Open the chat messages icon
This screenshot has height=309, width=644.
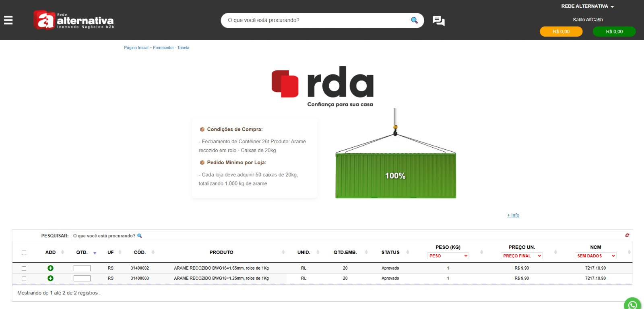[x=438, y=21]
